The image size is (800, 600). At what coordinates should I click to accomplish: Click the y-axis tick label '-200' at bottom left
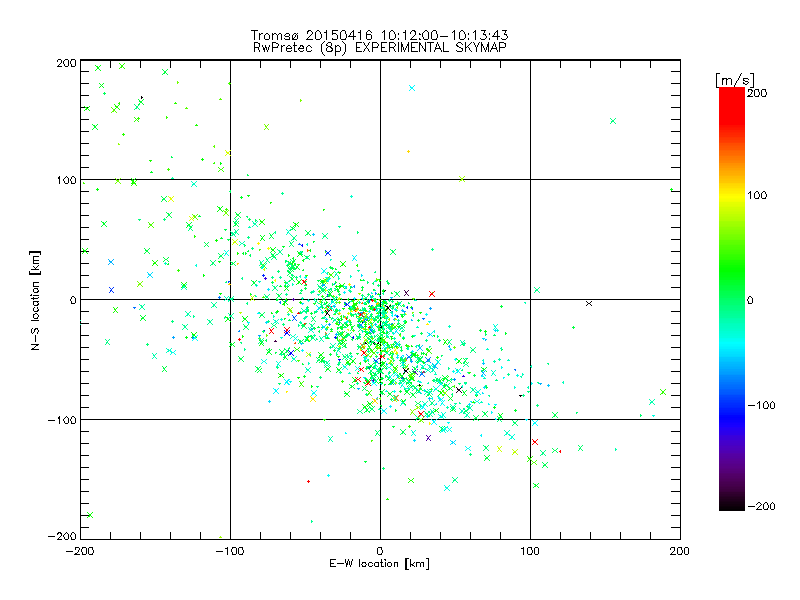tap(62, 536)
